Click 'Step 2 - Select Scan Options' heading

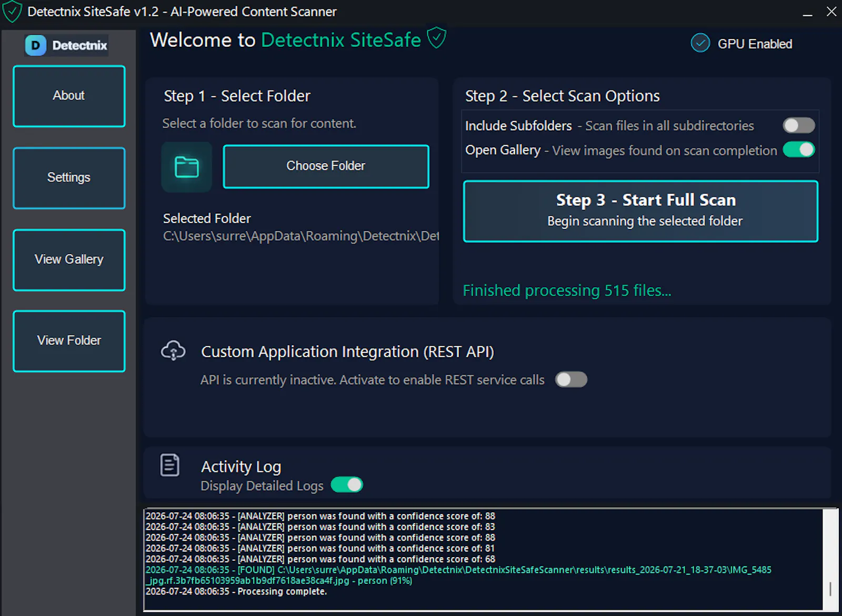[x=562, y=96]
